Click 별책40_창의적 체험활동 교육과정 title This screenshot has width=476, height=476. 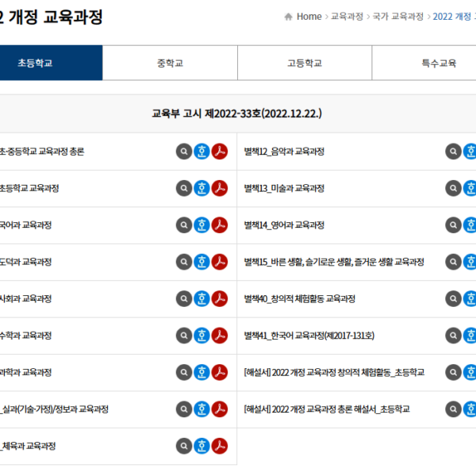click(x=300, y=299)
